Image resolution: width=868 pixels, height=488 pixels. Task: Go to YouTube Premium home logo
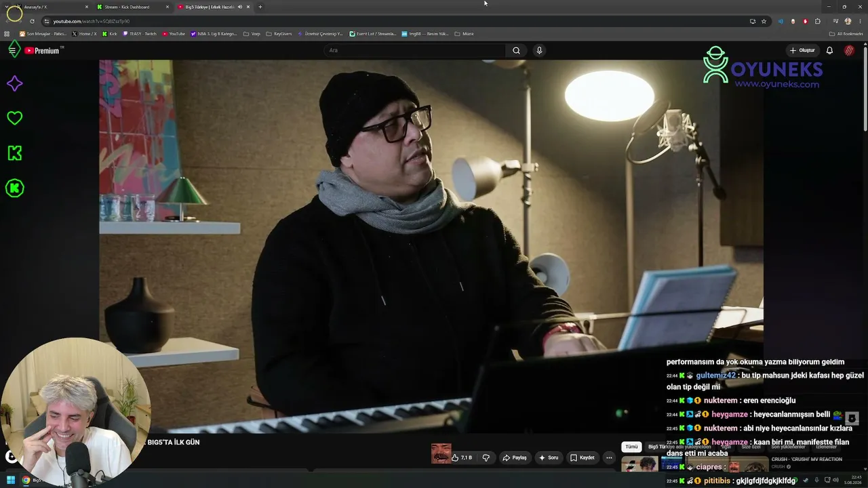point(43,50)
